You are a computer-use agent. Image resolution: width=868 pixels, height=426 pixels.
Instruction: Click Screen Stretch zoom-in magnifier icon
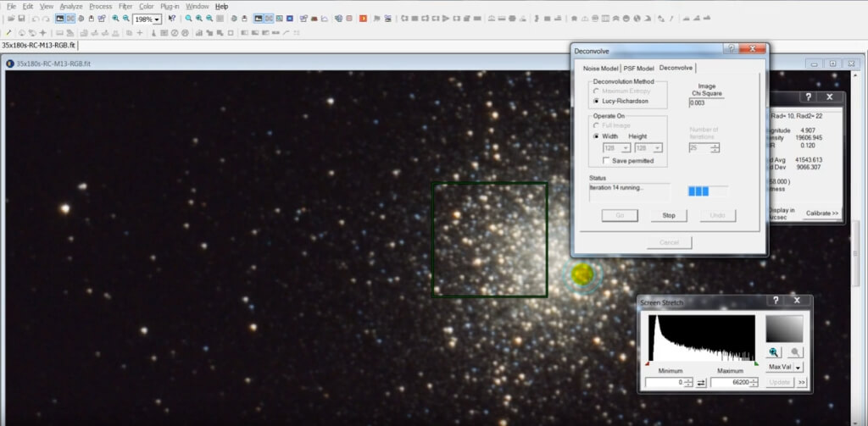[x=774, y=351]
